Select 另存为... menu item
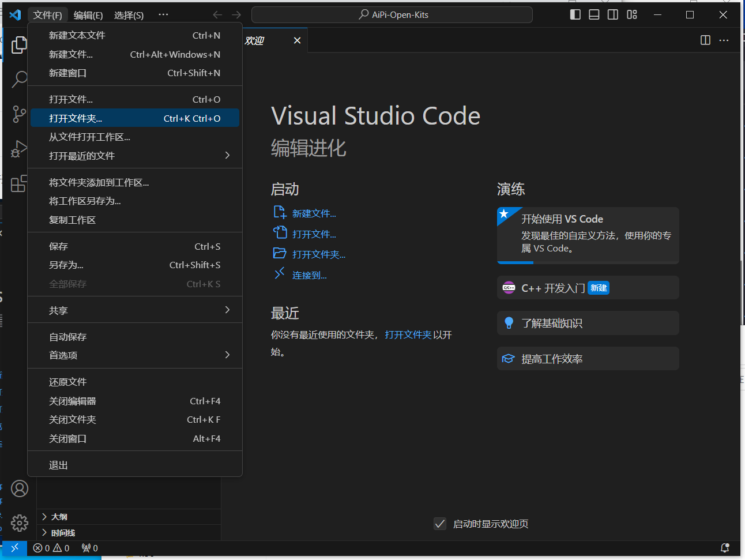 pos(135,265)
